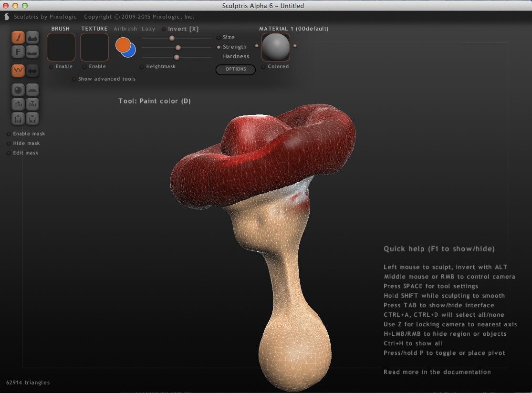Click the Open file floppy icon
Screen dimensions: 532x393
pos(18,119)
